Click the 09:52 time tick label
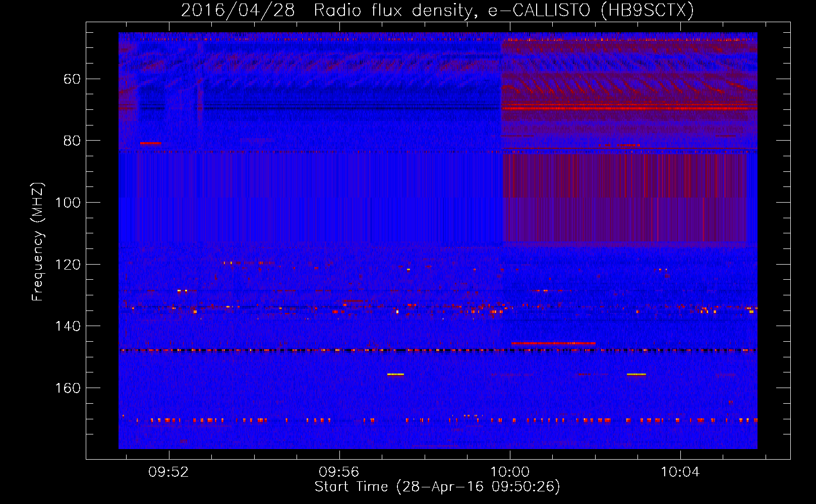The width and height of the screenshot is (816, 504). coord(168,472)
